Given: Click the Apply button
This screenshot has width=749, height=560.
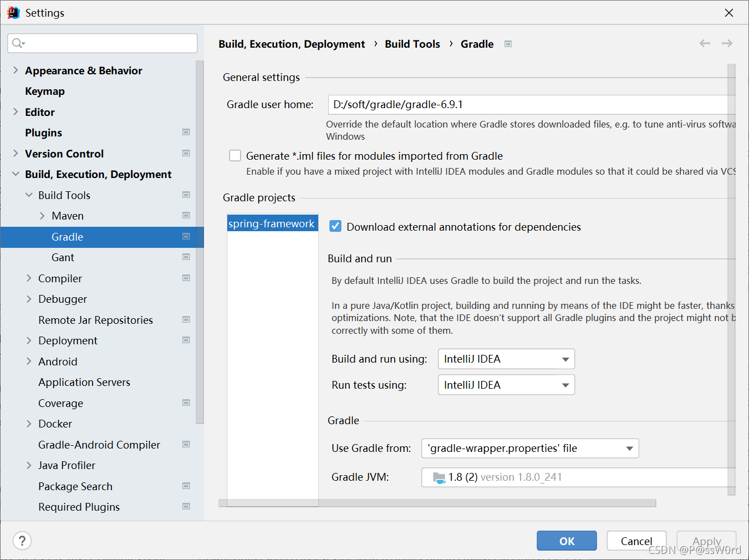Looking at the screenshot, I should [706, 541].
